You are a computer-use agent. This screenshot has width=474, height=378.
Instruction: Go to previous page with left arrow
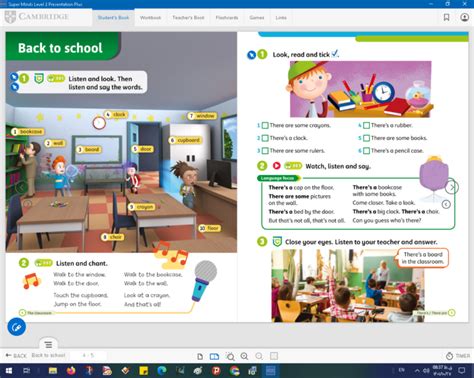21,187
